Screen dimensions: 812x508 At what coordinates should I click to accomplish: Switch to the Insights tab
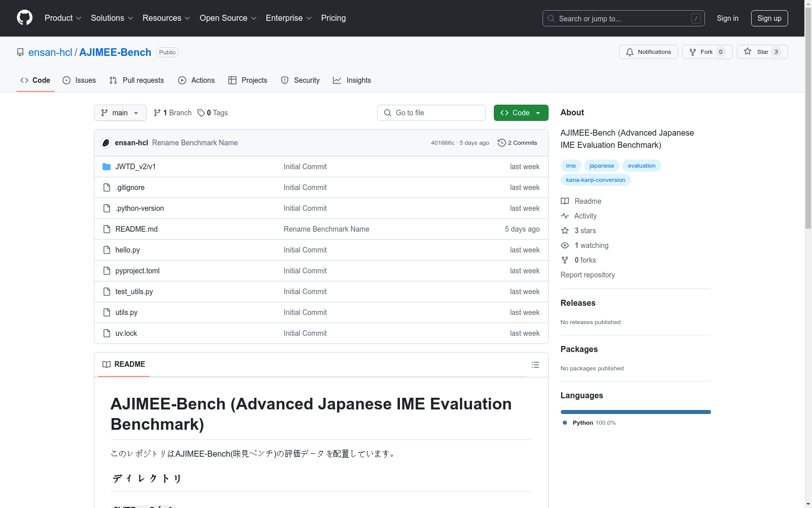352,80
